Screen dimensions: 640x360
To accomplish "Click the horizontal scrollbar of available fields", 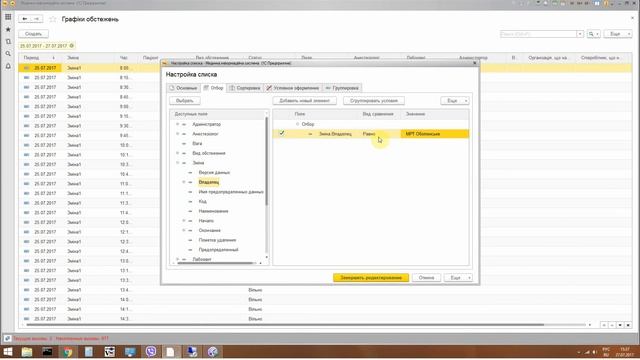I will tap(215, 263).
